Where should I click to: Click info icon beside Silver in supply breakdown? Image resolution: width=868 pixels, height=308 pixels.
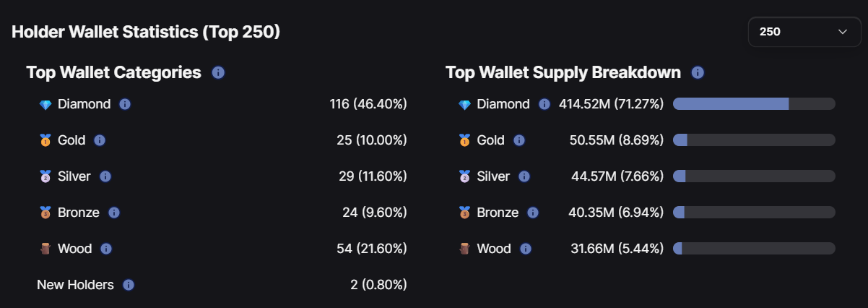[x=524, y=176]
